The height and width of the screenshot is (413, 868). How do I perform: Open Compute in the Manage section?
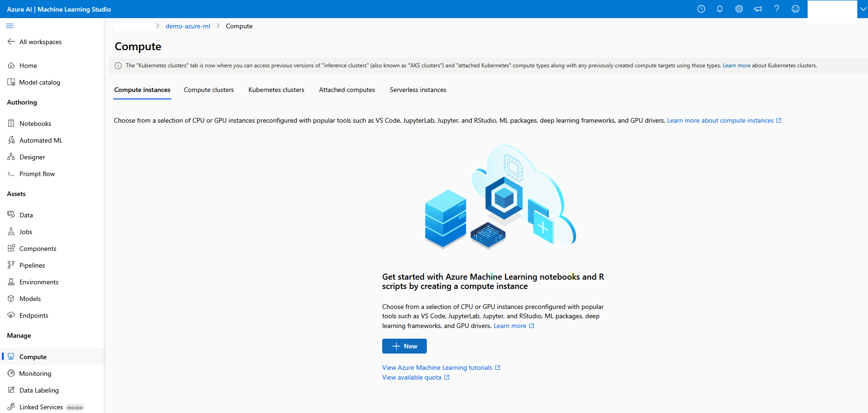tap(53, 356)
